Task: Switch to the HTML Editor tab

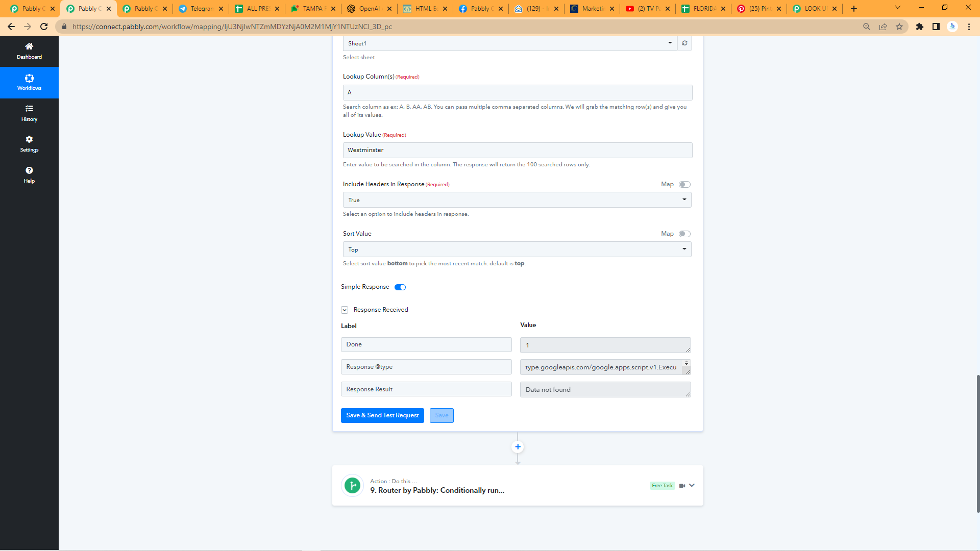Action: (426, 9)
